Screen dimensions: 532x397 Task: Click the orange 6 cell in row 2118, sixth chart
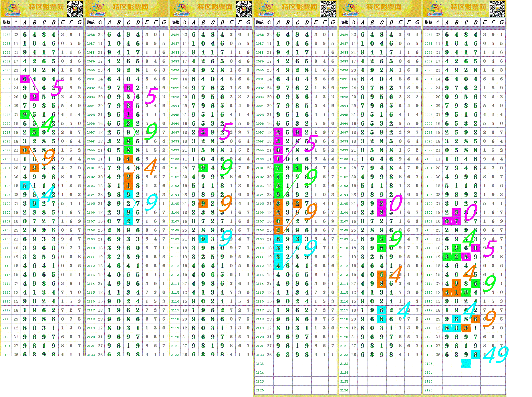tap(476, 319)
